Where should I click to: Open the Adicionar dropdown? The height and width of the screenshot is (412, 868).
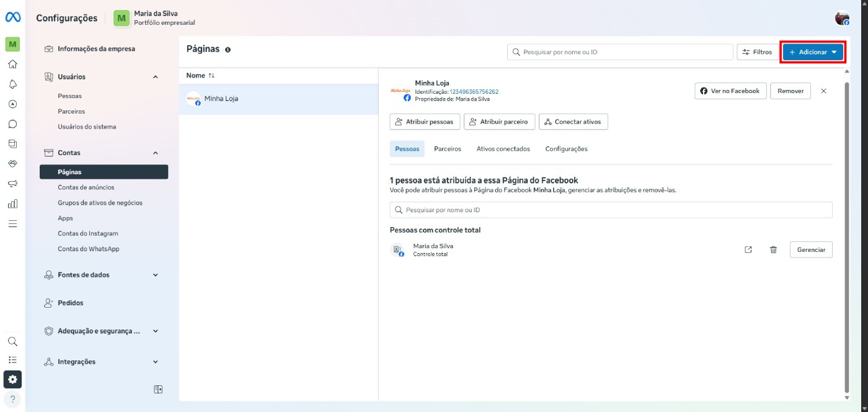coord(813,52)
